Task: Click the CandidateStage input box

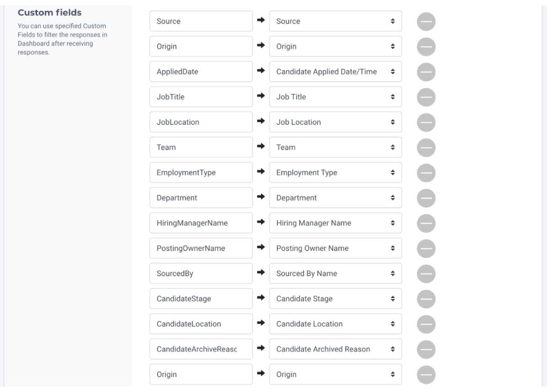Action: point(201,298)
